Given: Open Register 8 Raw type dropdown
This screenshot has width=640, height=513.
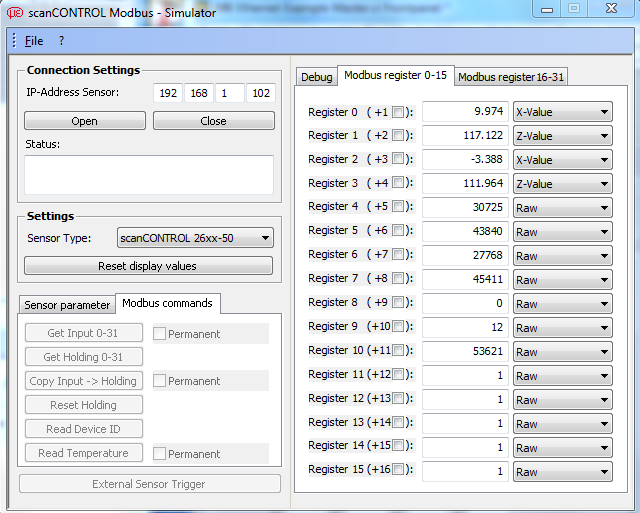Looking at the screenshot, I should [x=563, y=304].
